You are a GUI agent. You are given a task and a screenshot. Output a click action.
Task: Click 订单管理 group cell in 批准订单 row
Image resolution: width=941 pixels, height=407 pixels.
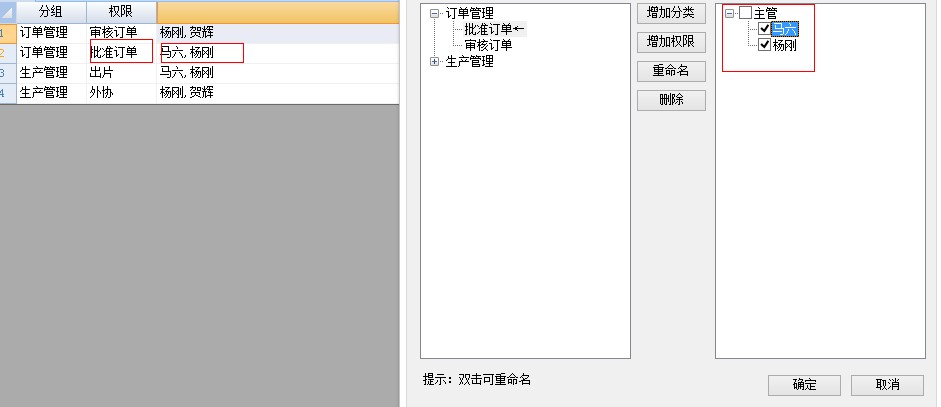pyautogui.click(x=52, y=53)
